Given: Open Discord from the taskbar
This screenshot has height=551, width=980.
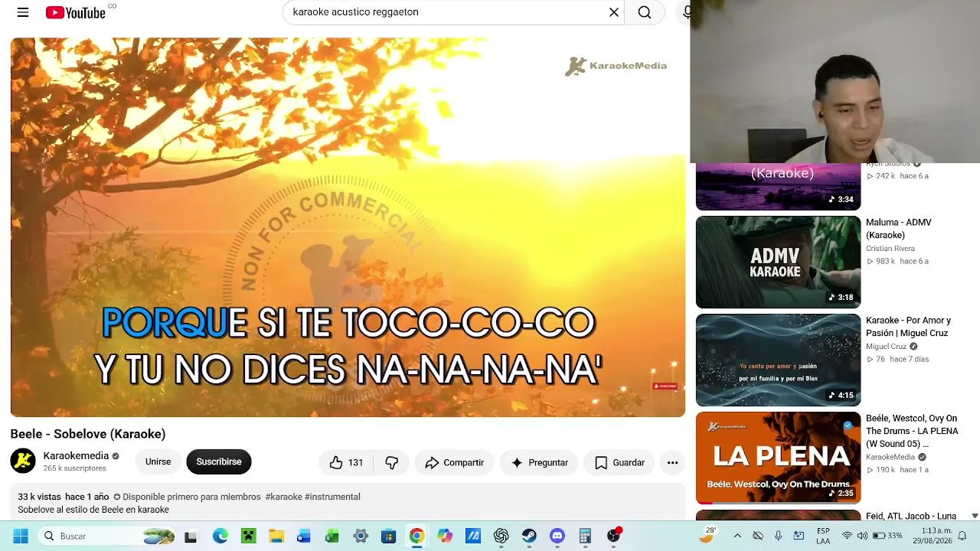Looking at the screenshot, I should click(x=557, y=536).
